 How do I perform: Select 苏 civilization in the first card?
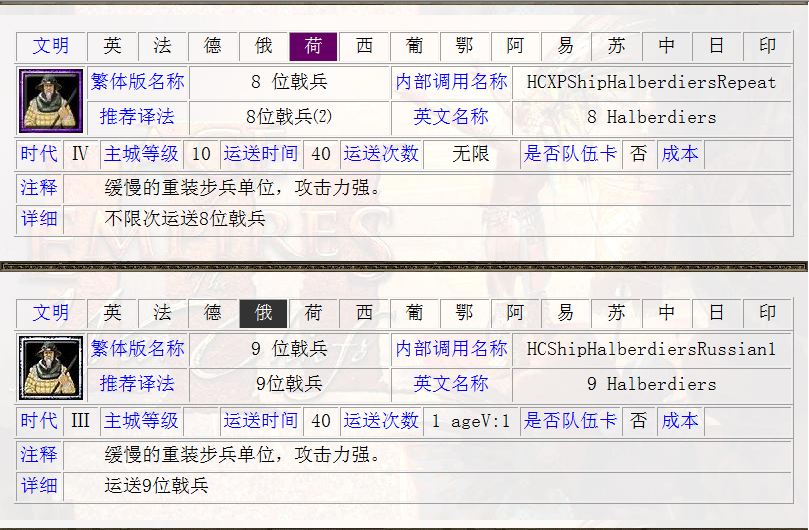(616, 46)
